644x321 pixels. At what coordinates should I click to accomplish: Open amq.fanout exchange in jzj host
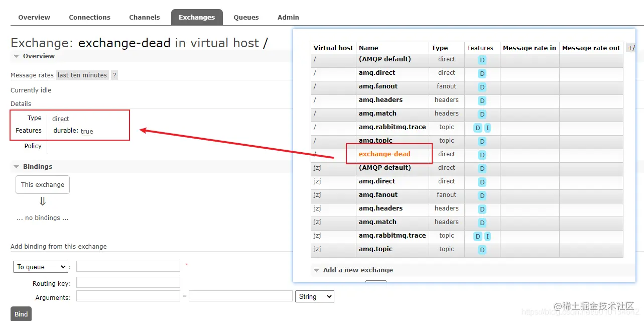click(378, 195)
